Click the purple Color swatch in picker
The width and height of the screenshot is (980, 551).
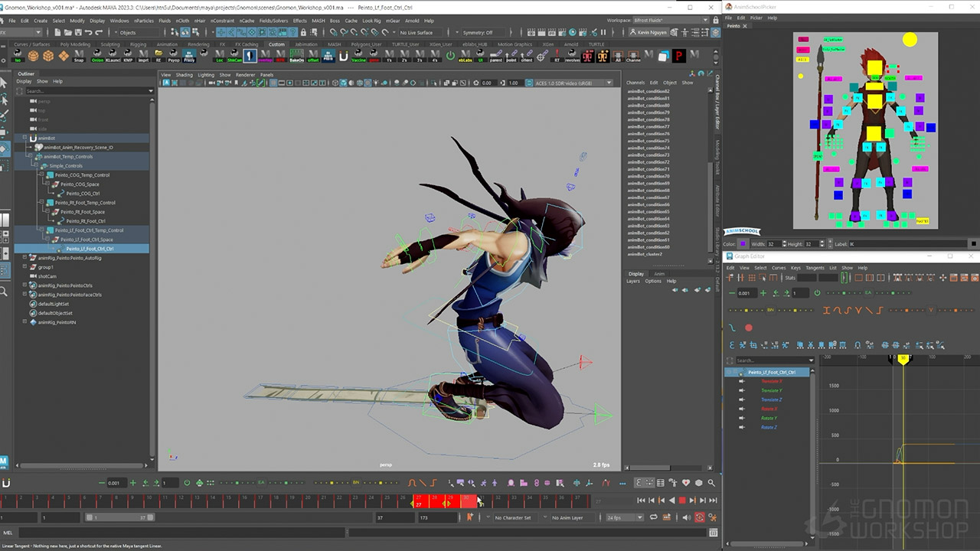tap(743, 244)
